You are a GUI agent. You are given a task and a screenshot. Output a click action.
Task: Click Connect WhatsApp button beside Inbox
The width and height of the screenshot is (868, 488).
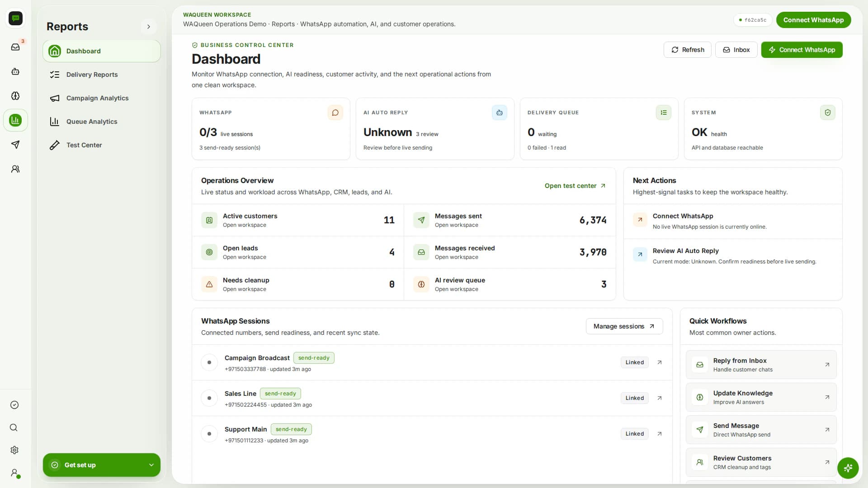tap(802, 50)
